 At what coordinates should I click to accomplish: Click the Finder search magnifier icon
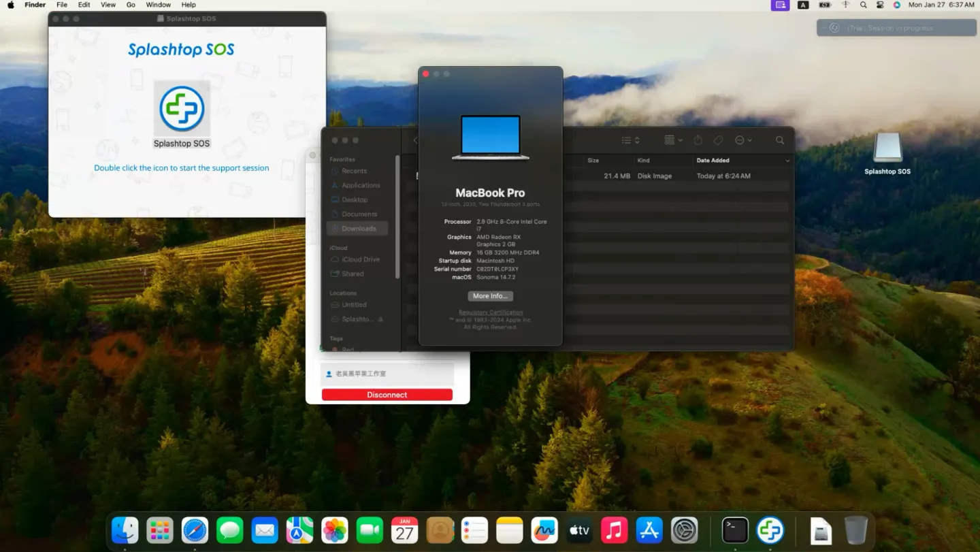(780, 140)
